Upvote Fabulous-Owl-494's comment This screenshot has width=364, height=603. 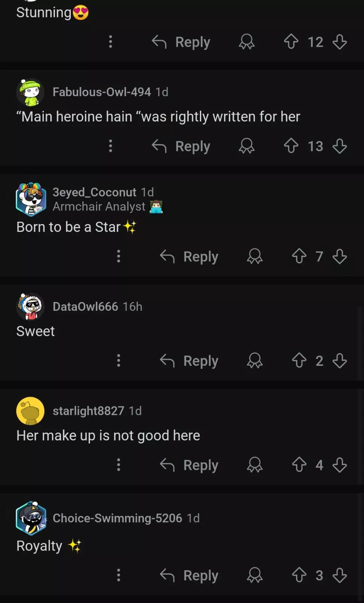pos(291,146)
